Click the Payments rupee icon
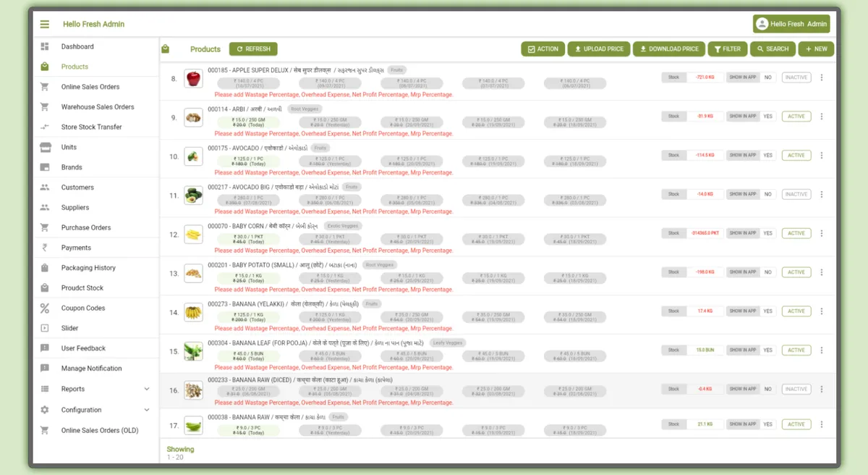The height and width of the screenshot is (475, 868). pyautogui.click(x=45, y=248)
